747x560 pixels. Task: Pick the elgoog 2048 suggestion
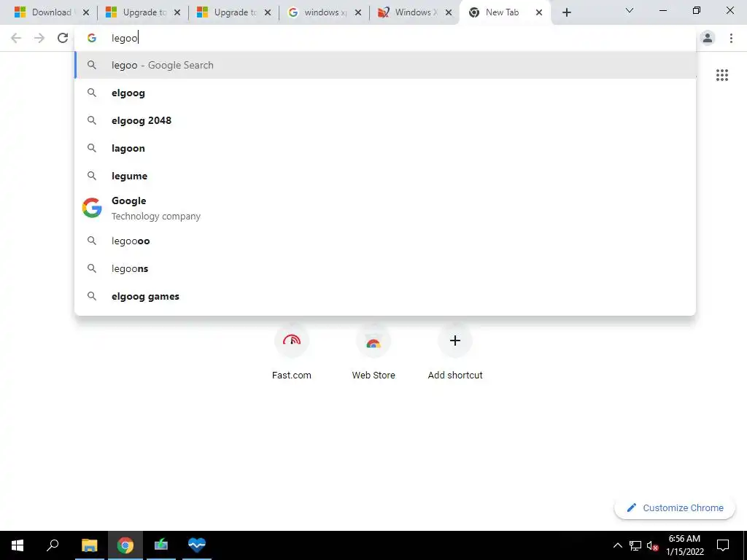pos(385,120)
